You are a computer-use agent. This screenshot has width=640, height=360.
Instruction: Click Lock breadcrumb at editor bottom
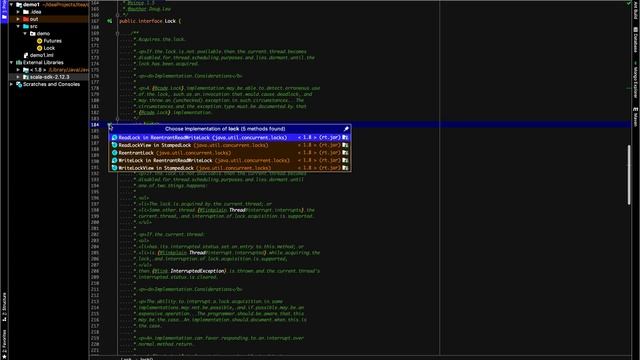point(126,358)
